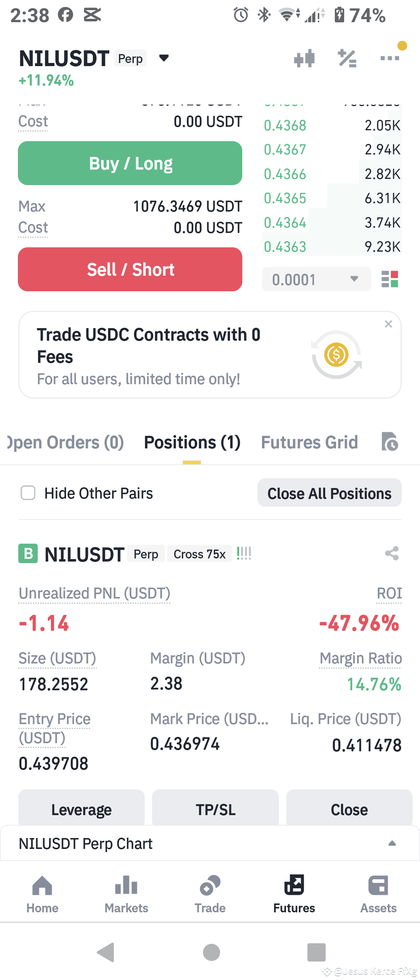Tap the Buy / Long button
Screen dimensions: 420x980
130,163
